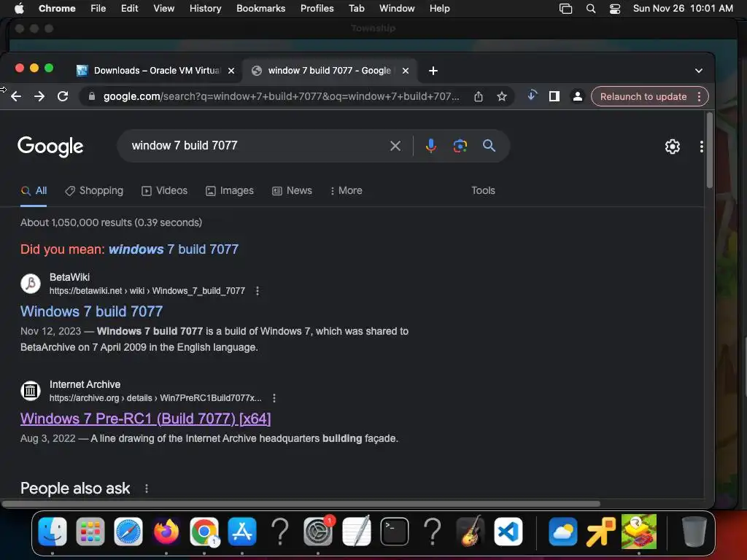
Task: Open the Trash in the dock
Action: pos(694,532)
